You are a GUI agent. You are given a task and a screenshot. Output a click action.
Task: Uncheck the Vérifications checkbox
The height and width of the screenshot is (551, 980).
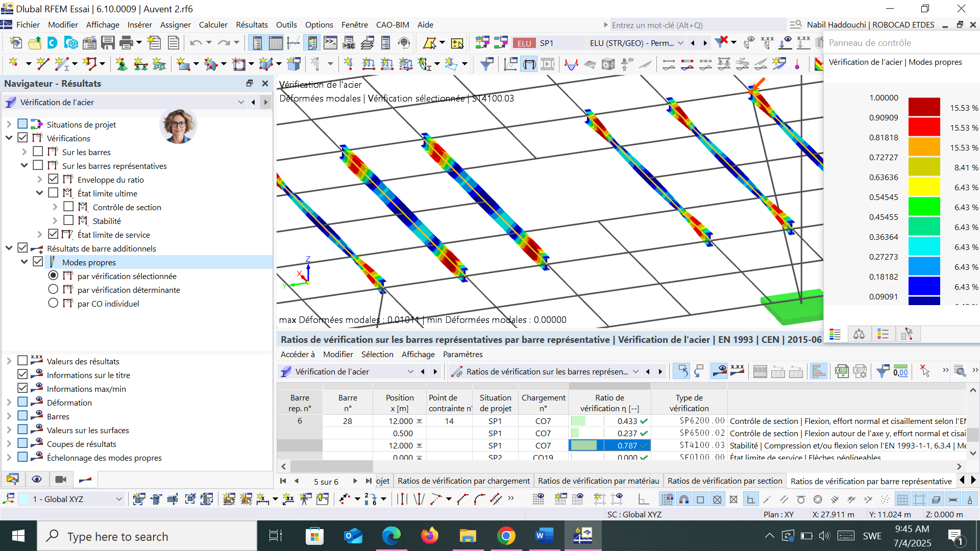[x=22, y=138]
